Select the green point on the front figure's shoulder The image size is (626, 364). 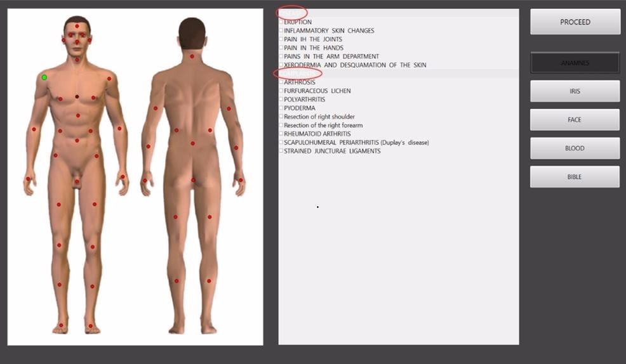click(x=44, y=77)
